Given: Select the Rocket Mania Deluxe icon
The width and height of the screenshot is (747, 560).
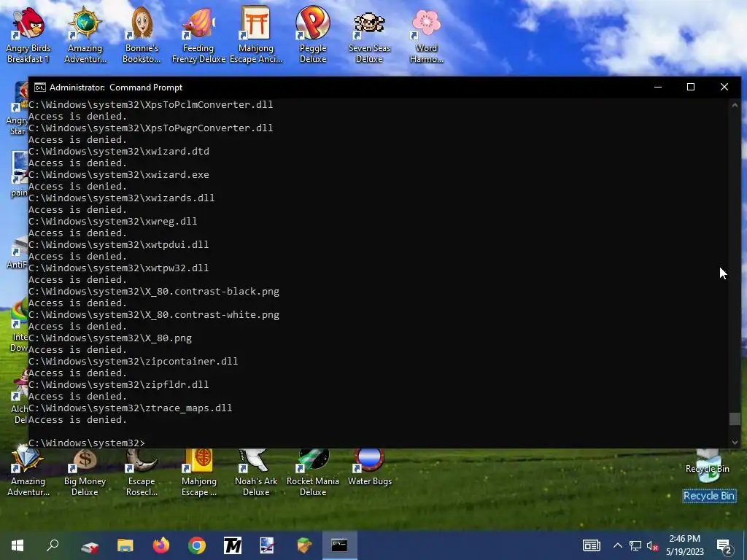Looking at the screenshot, I should [312, 472].
